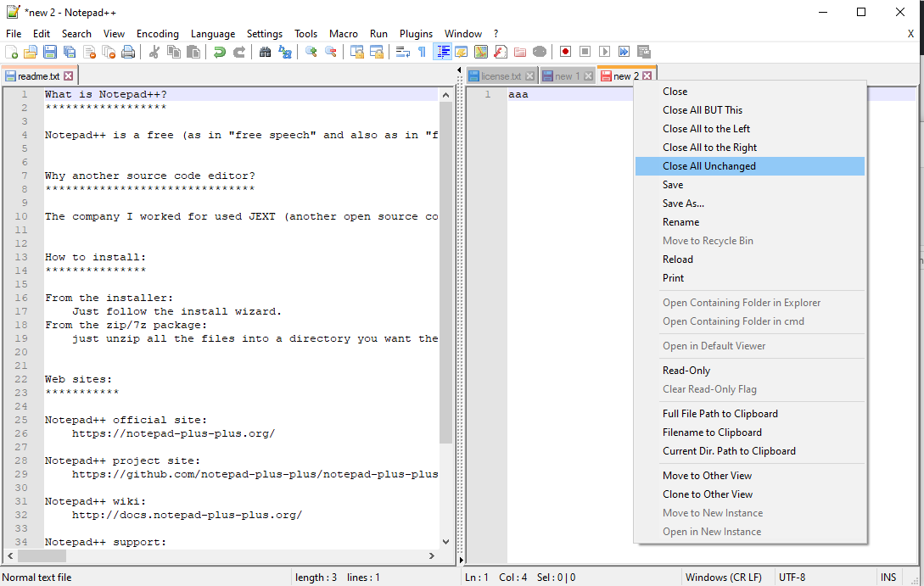Click the Close document toolbar icon

(x=89, y=52)
